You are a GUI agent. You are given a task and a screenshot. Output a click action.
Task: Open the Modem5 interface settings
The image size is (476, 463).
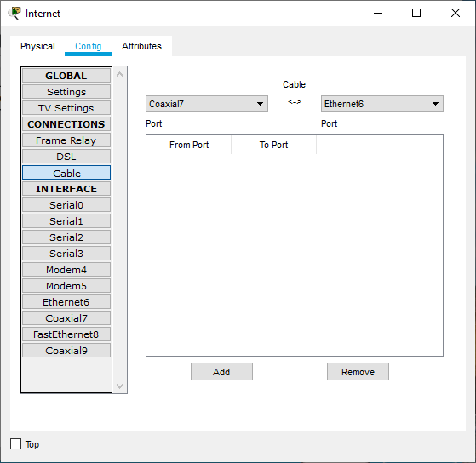point(66,286)
